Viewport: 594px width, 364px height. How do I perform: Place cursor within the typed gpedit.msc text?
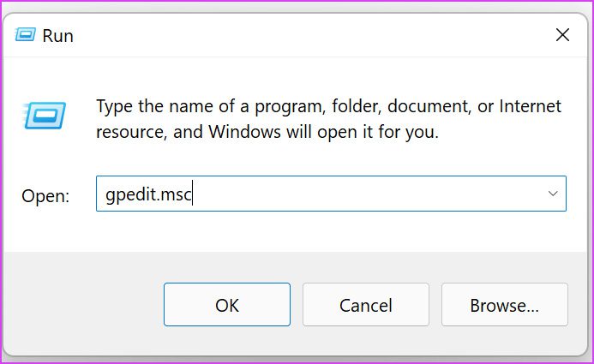[x=148, y=194]
